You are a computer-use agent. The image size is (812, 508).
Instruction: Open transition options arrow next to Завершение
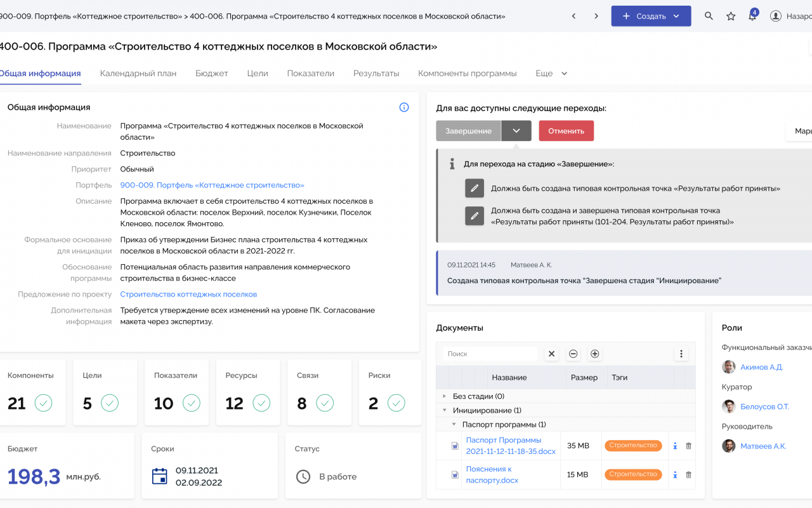point(516,131)
